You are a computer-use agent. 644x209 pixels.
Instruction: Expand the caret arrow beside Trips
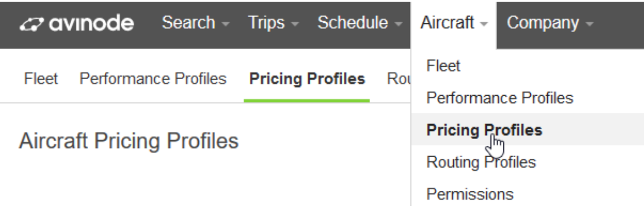click(x=294, y=24)
